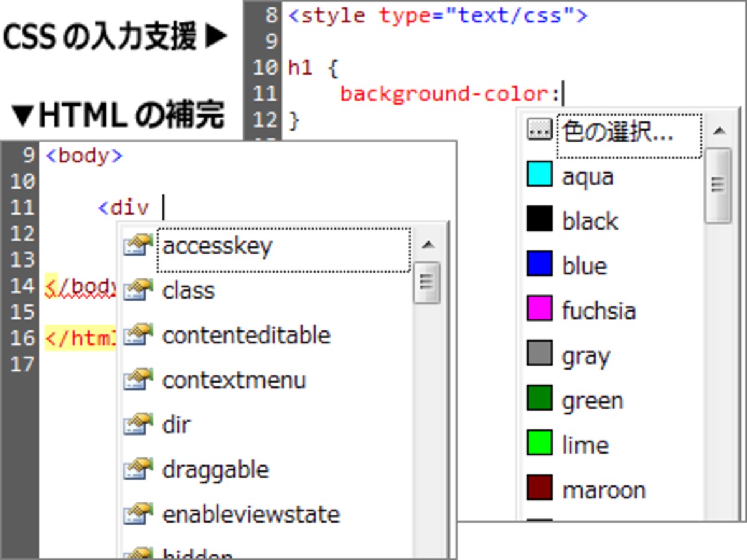
Task: Insert the class attribute from completion list
Action: (188, 291)
